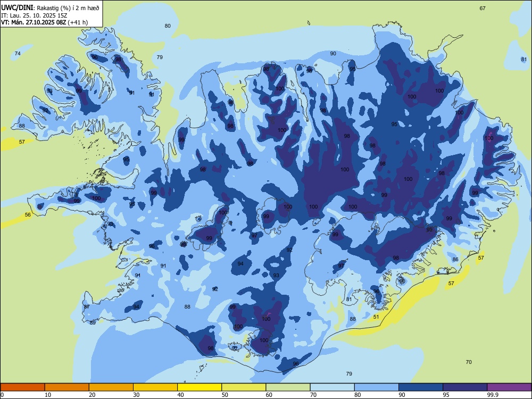Click the 56 value on the western yellow band
The width and height of the screenshot is (532, 399).
28,214
